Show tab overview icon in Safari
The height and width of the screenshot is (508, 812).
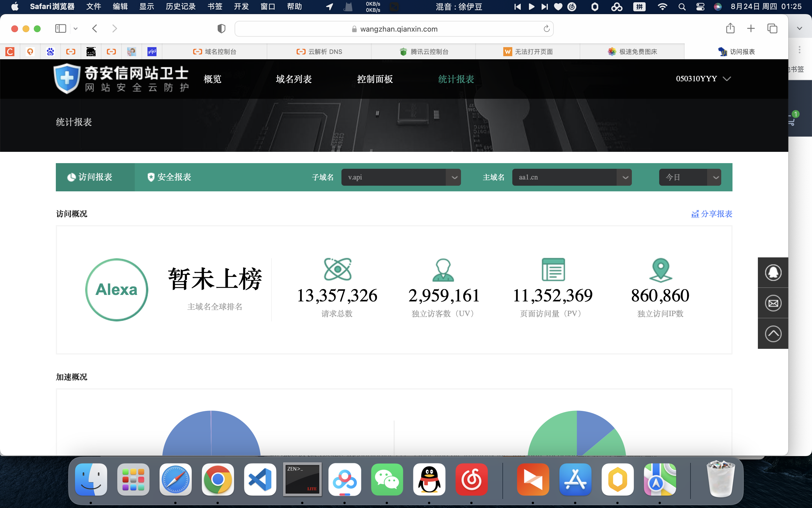pyautogui.click(x=772, y=29)
